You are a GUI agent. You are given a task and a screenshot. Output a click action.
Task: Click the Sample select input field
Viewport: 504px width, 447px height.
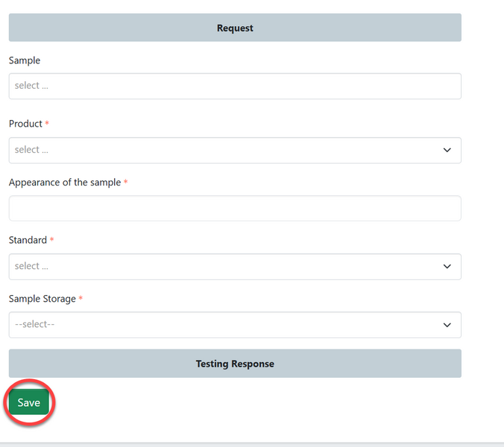(x=235, y=86)
